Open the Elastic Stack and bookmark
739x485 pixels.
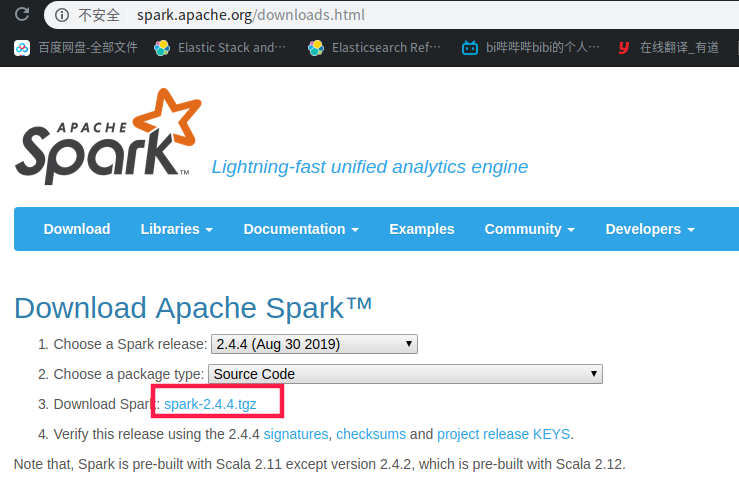point(220,48)
